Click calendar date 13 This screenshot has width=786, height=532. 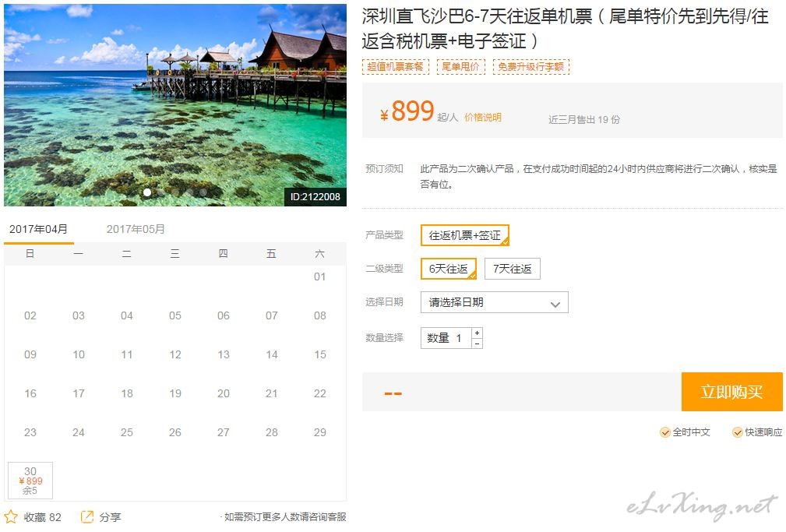(x=224, y=354)
